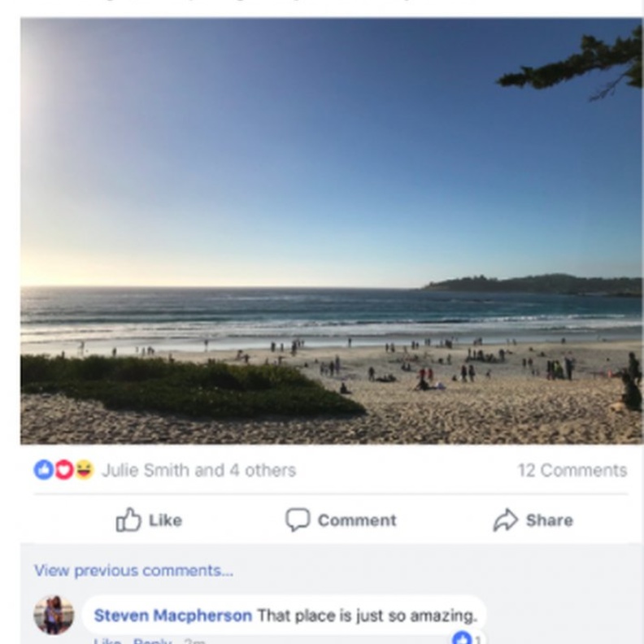
Task: Expand "View previous comments..."
Action: pyautogui.click(x=133, y=571)
